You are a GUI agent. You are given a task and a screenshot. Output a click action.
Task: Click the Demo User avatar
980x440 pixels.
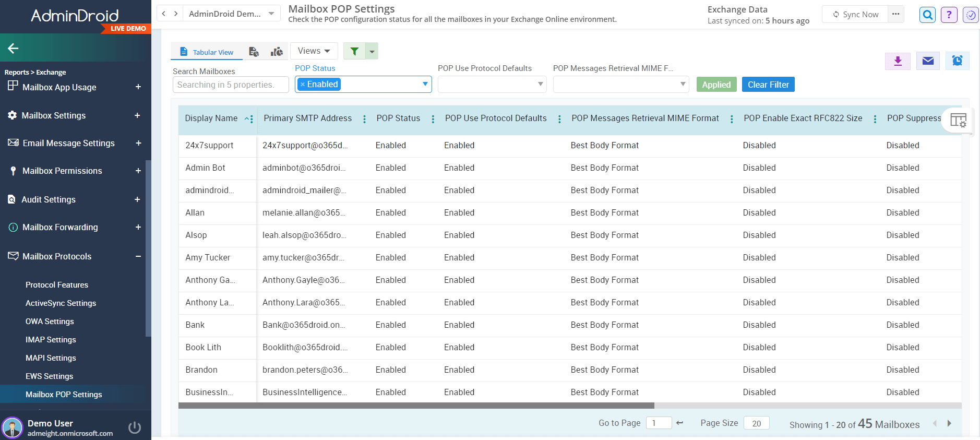[x=13, y=427]
